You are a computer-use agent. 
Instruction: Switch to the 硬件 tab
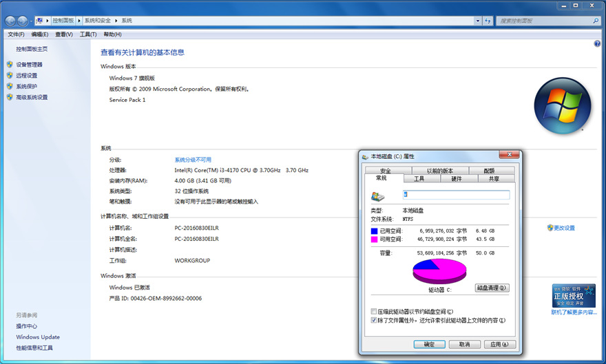point(459,179)
